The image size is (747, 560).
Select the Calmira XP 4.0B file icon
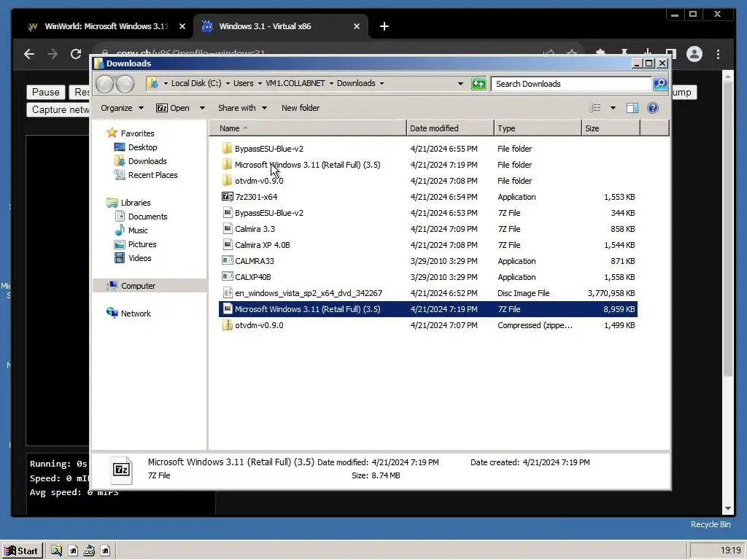click(x=228, y=245)
